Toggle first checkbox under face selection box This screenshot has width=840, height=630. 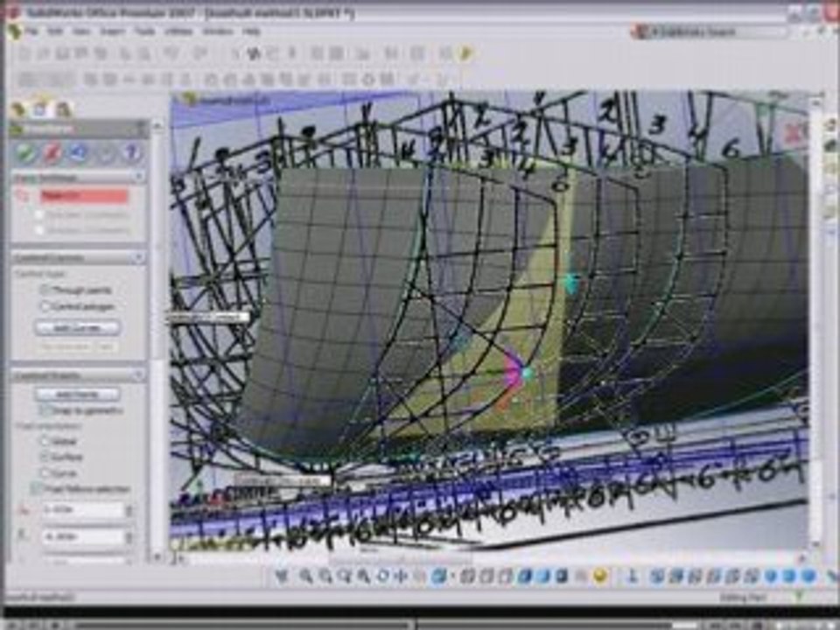(39, 215)
